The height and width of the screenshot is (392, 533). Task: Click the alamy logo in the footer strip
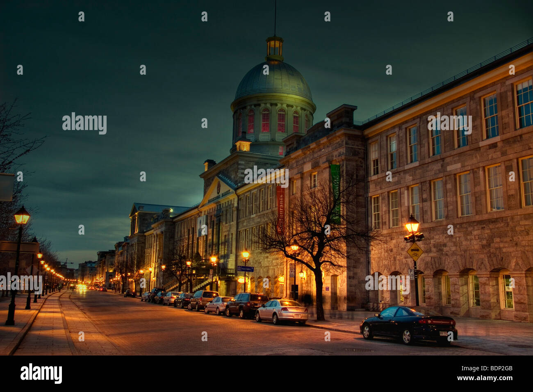click(x=41, y=374)
